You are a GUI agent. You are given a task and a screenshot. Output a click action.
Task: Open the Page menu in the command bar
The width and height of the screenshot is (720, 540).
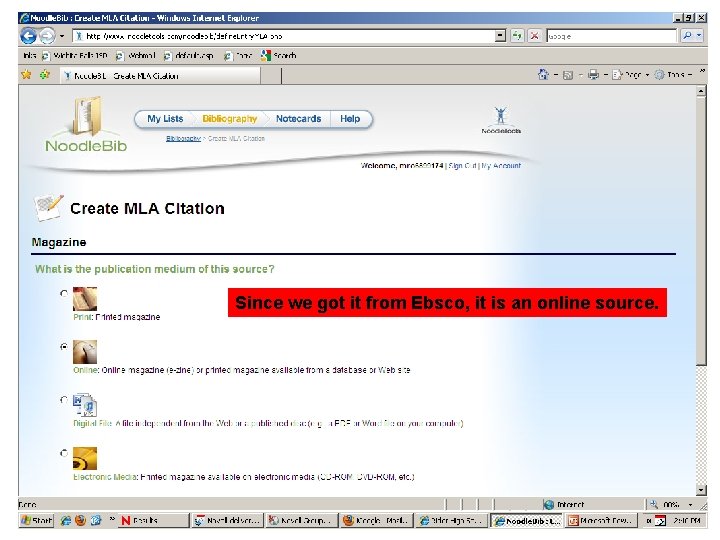tap(630, 75)
